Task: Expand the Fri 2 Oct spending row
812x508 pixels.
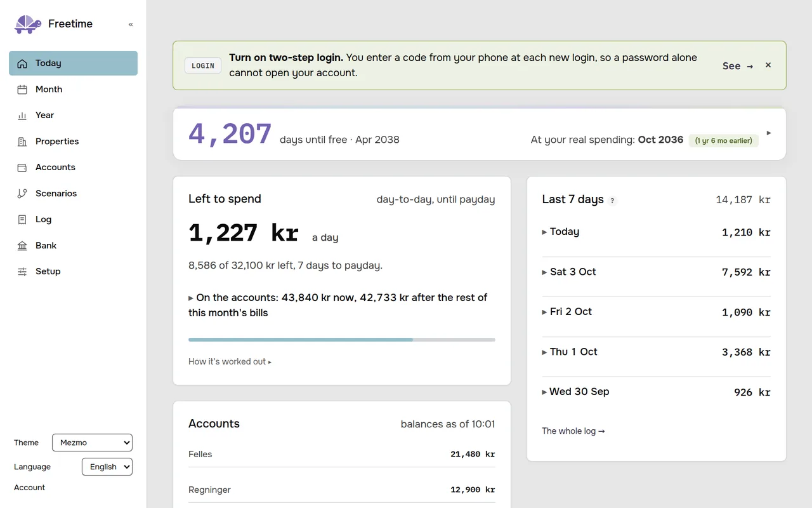Action: 656,312
